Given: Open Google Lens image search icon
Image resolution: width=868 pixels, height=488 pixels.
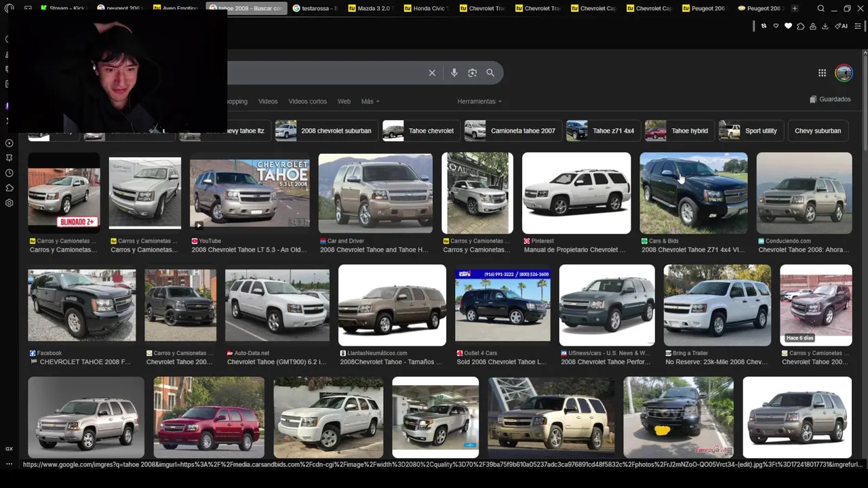Looking at the screenshot, I should tap(473, 73).
